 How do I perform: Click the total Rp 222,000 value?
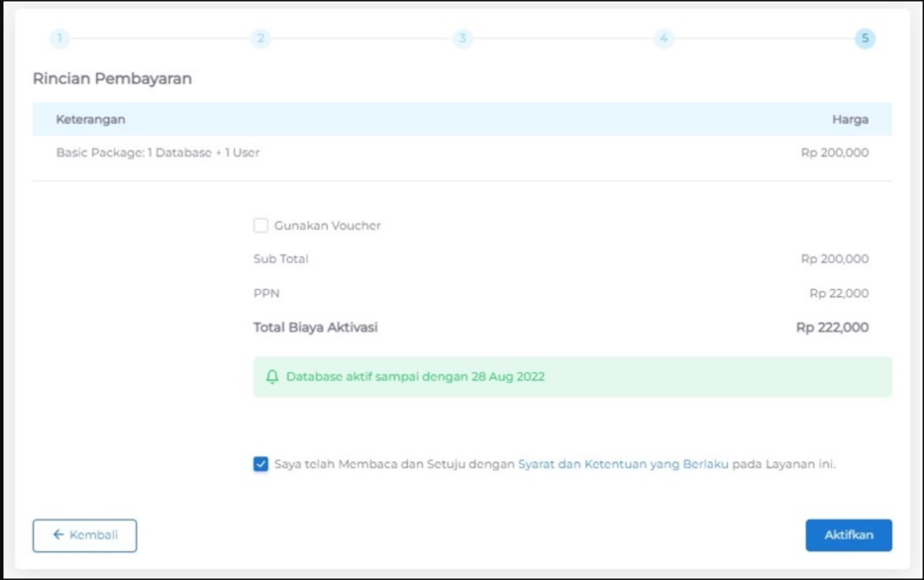click(832, 327)
